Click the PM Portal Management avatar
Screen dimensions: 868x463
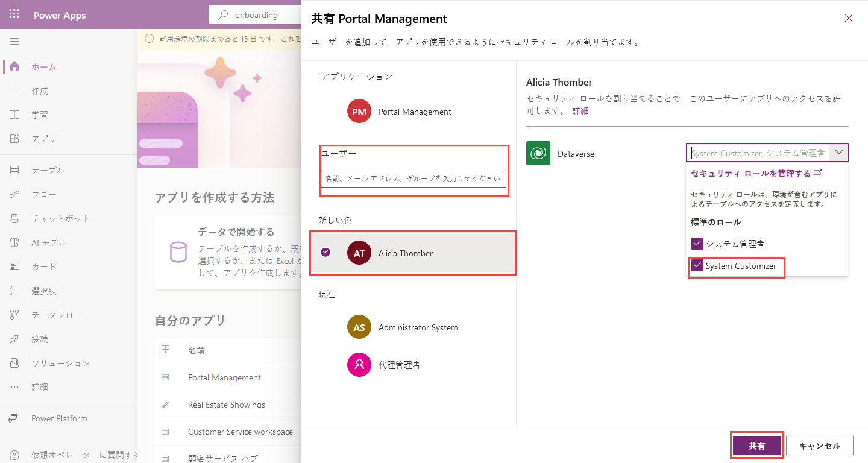[359, 112]
